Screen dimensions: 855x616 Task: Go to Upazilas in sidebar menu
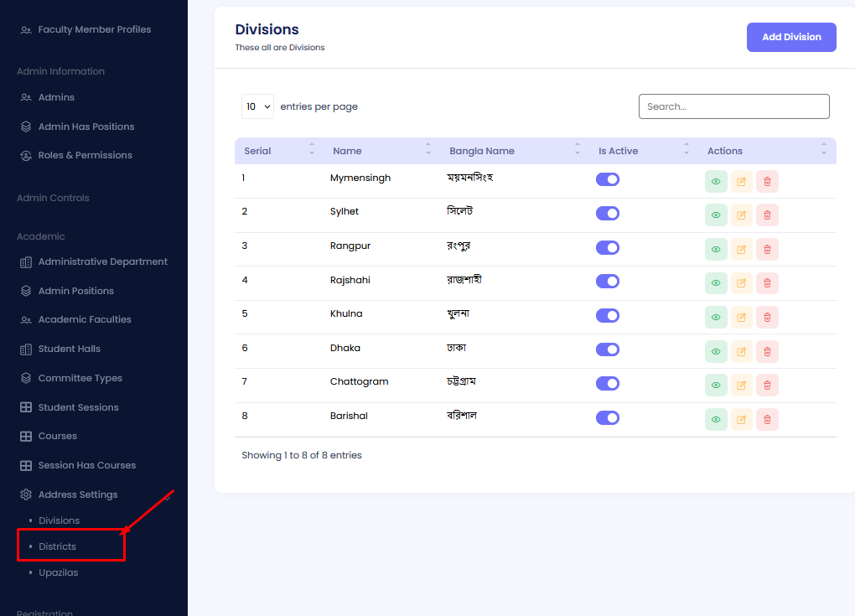click(58, 572)
